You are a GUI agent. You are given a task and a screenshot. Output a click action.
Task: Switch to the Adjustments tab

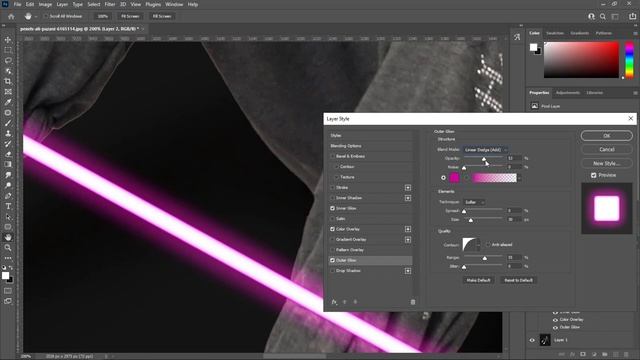pyautogui.click(x=568, y=93)
